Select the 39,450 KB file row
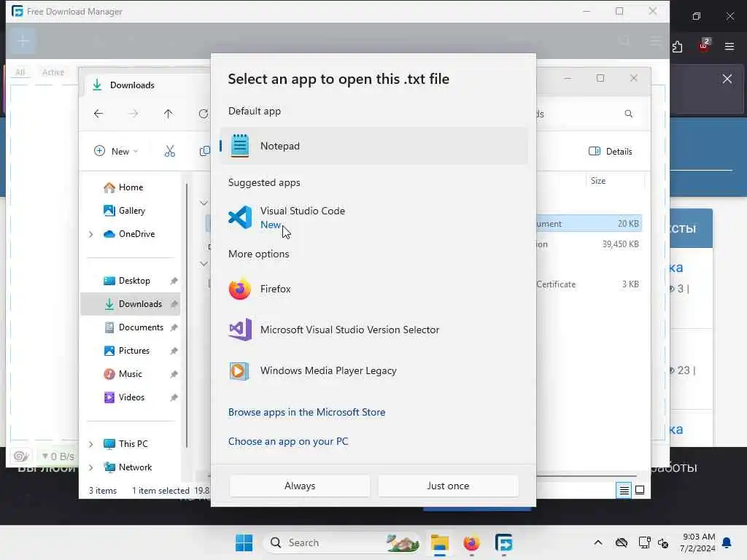This screenshot has width=747, height=560. [x=589, y=244]
